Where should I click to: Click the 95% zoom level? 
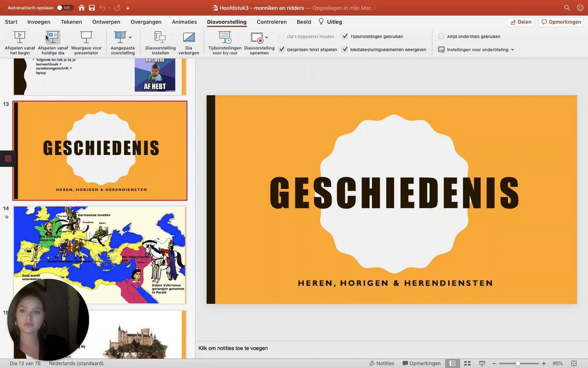click(x=558, y=363)
